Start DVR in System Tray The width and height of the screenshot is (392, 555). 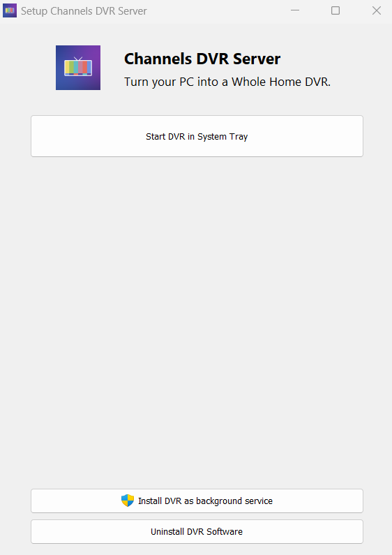[197, 136]
